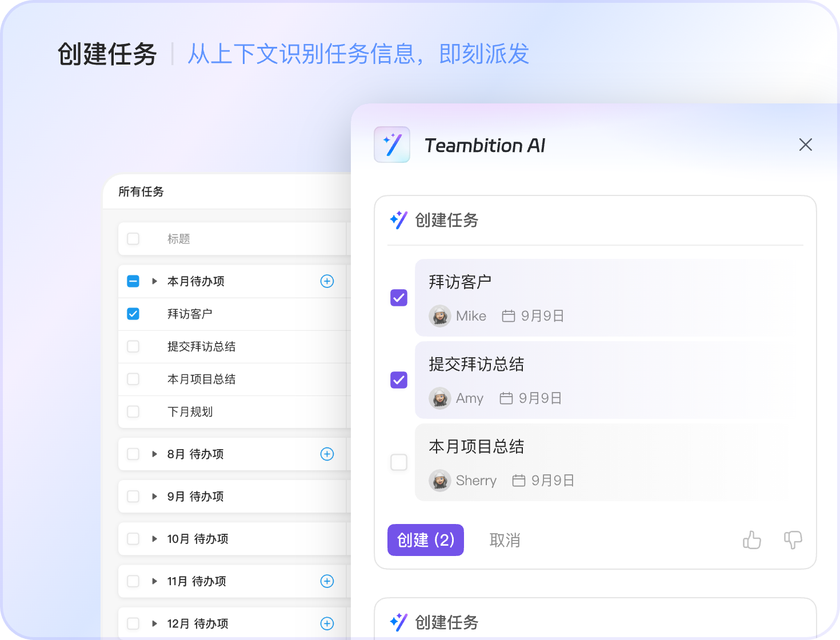Expand the 10月 待办项 group triangle
This screenshot has height=640, width=840.
coord(154,538)
